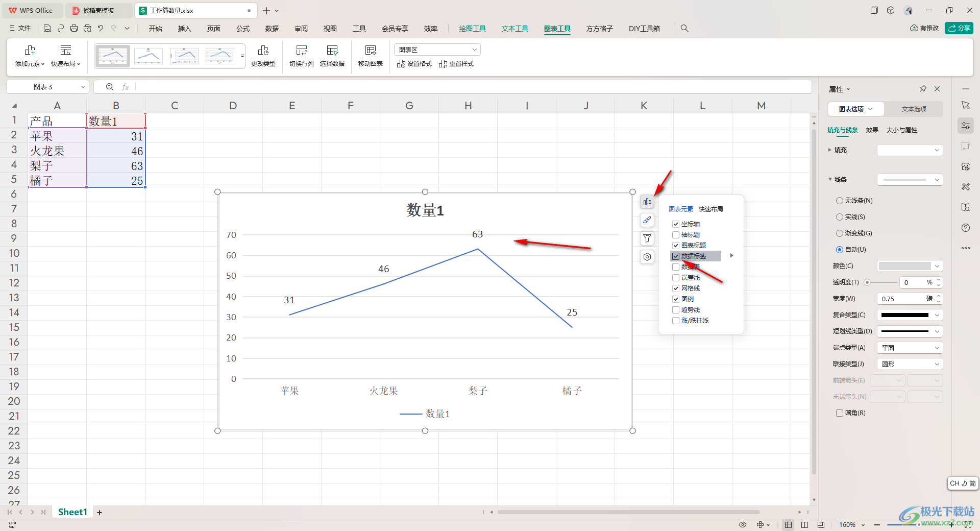Open the Dash Type dropdown
Screen dimensions: 980x531
click(910, 331)
